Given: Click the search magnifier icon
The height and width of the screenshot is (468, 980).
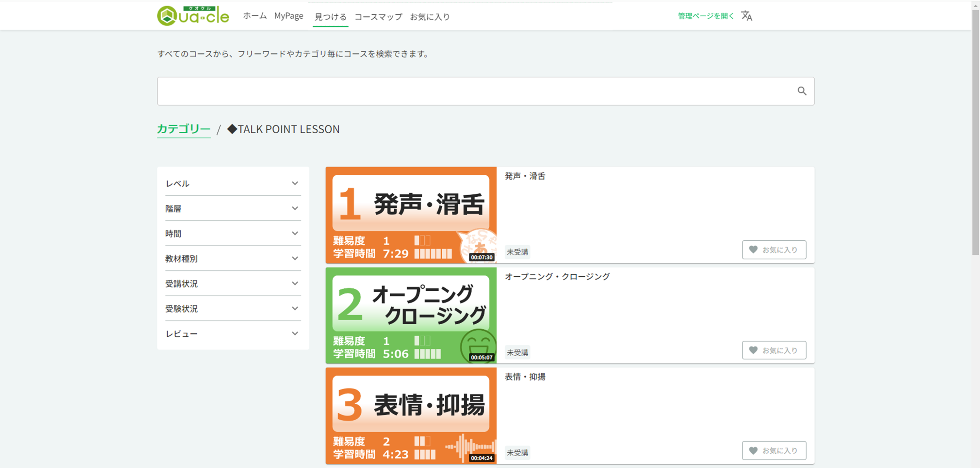Looking at the screenshot, I should pos(802,91).
